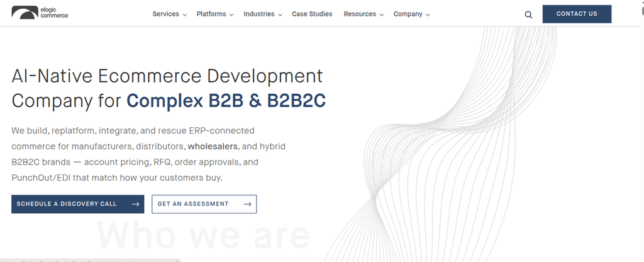Expand the Resources dropdown chevron
Image resolution: width=644 pixels, height=262 pixels.
click(382, 15)
